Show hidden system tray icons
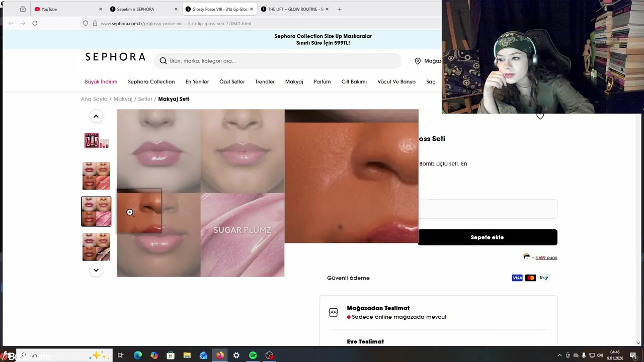 (560, 355)
